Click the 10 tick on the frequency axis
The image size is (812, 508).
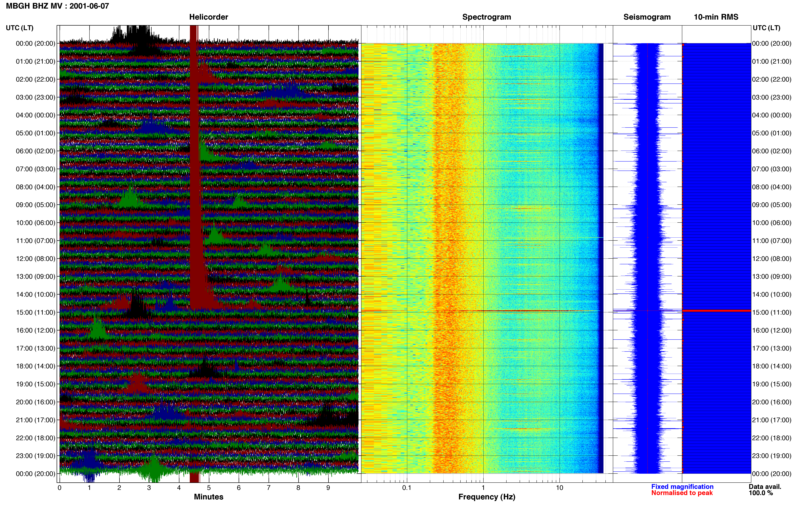coord(559,488)
